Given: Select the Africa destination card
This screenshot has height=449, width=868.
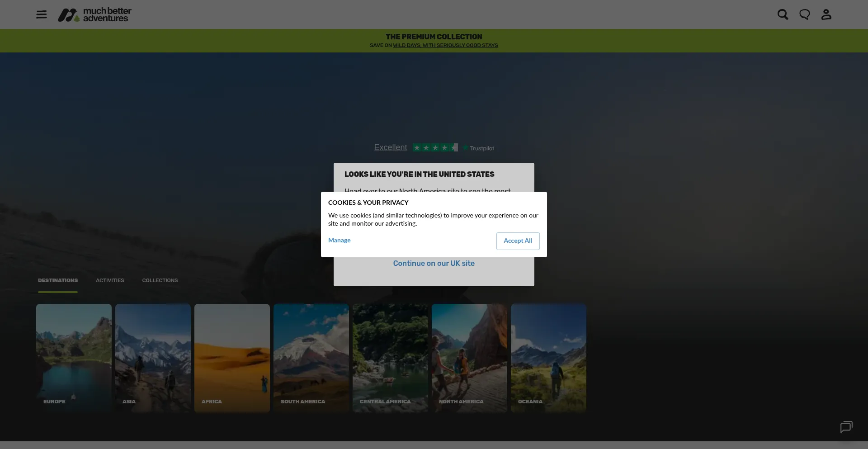Looking at the screenshot, I should (x=232, y=357).
